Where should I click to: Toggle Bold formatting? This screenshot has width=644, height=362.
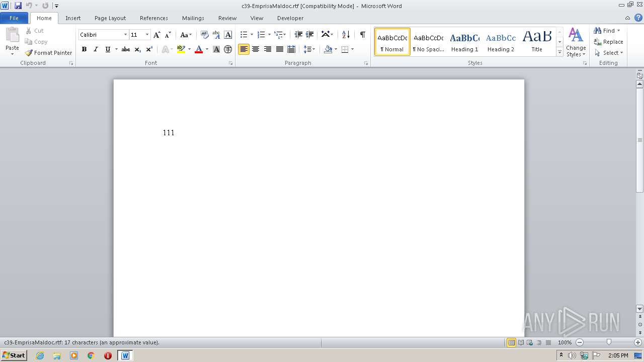84,49
